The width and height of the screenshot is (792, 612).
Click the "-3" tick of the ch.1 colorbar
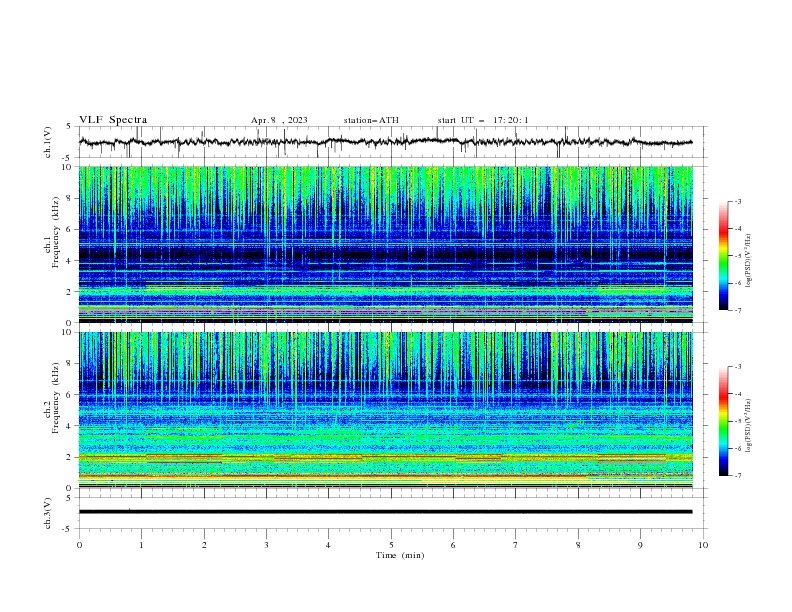click(x=737, y=201)
